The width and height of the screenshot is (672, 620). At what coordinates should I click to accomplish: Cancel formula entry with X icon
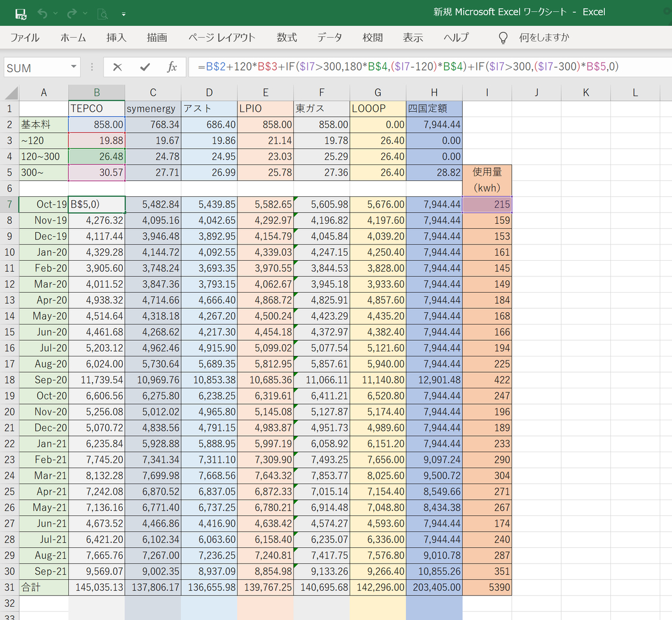[117, 67]
